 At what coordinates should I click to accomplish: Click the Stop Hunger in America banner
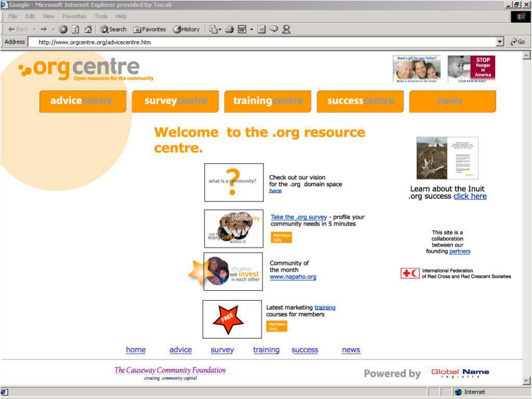pos(471,69)
